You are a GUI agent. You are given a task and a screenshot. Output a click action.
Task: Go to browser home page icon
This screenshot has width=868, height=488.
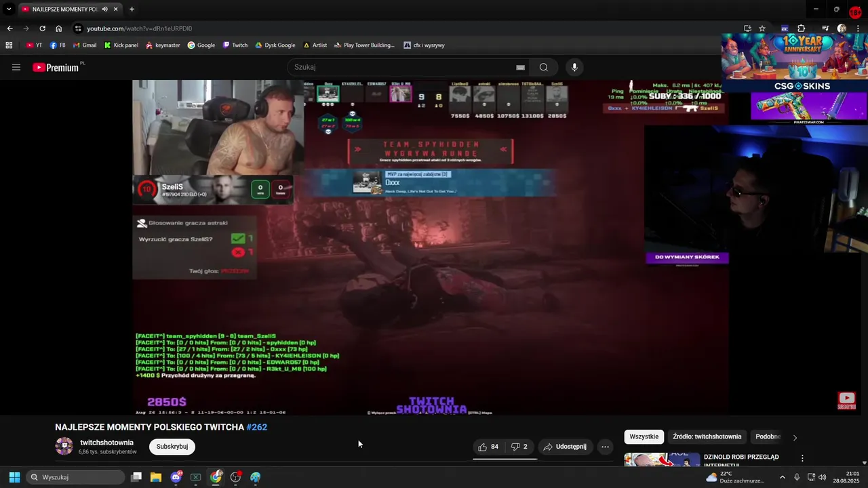point(58,28)
